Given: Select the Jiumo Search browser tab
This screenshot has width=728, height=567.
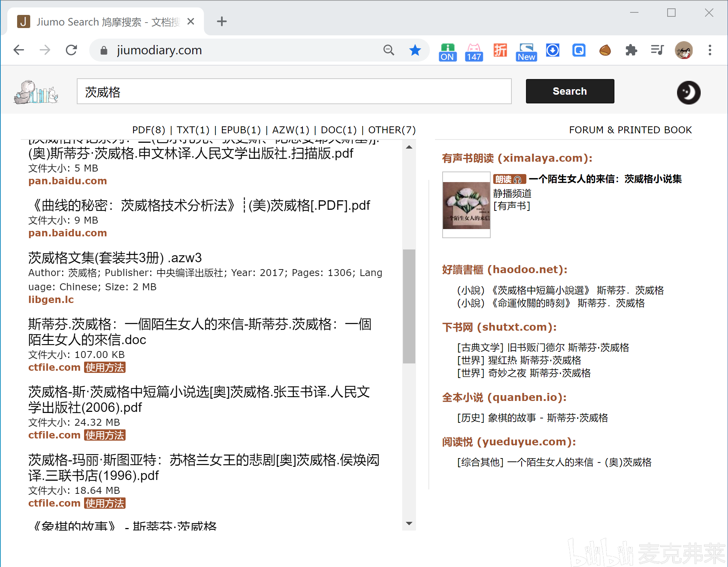Looking at the screenshot, I should pos(106,22).
